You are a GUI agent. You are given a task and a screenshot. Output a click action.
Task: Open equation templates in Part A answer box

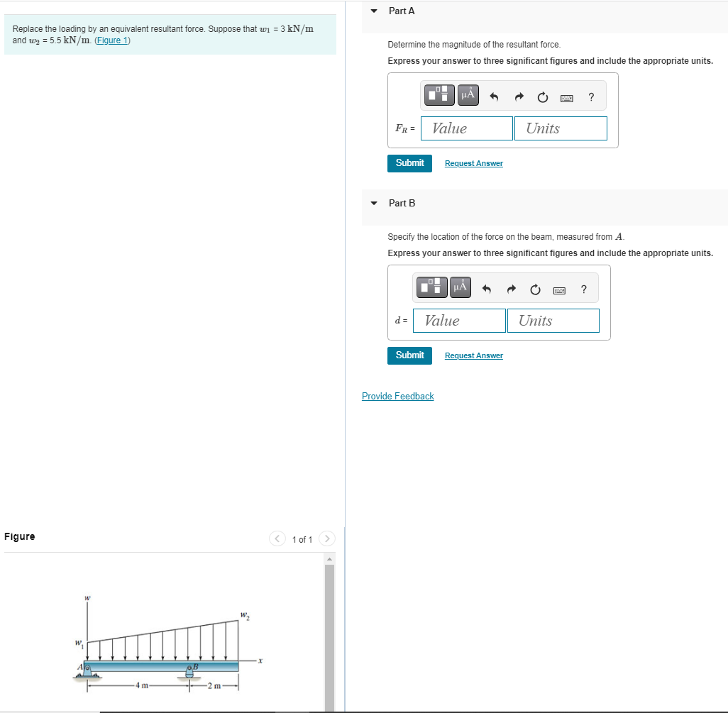tap(439, 94)
